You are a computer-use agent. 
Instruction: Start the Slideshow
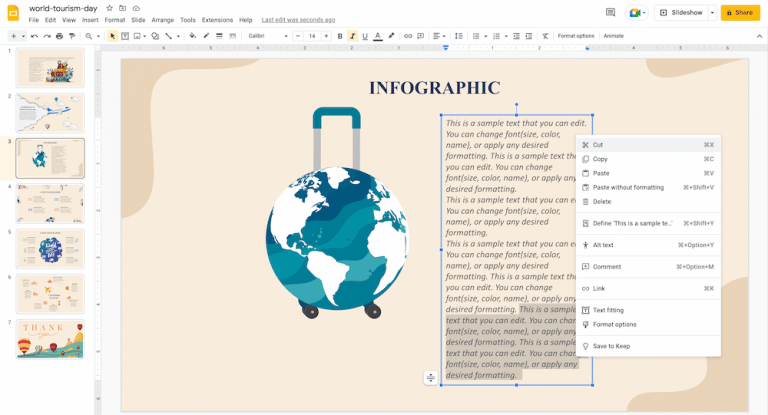681,13
